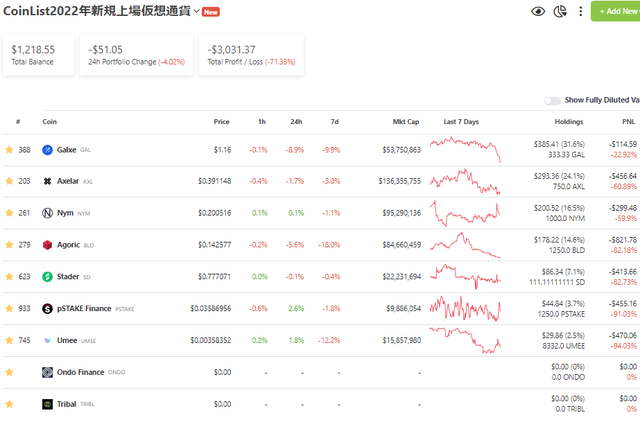The width and height of the screenshot is (640, 422).
Task: Click the -$3,031.37 Total Profit / Loss card
Action: [251, 55]
